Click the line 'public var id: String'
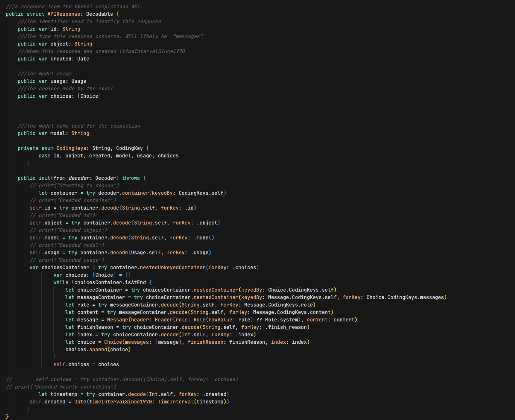The image size is (515, 420). [x=49, y=29]
